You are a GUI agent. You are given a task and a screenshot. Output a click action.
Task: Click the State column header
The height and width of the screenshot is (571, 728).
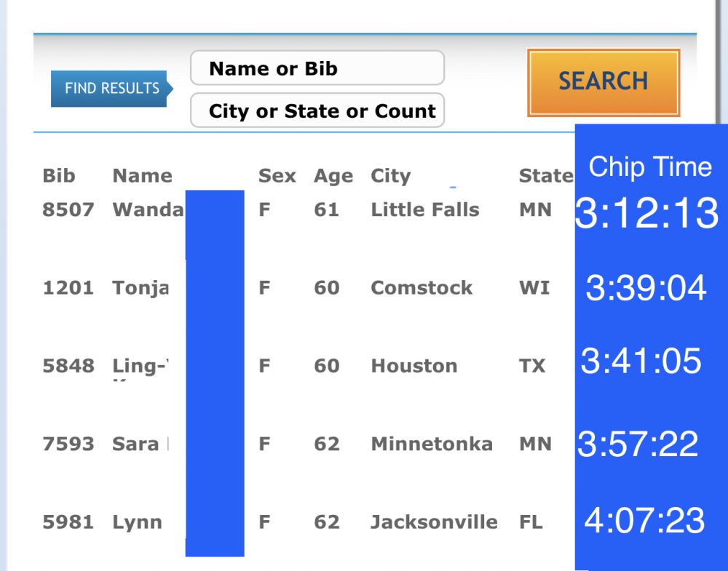point(545,176)
